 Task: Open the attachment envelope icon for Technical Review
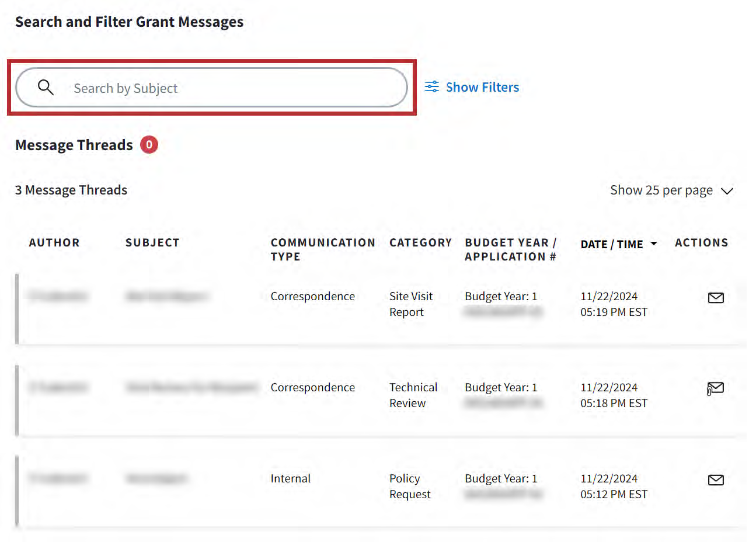click(x=715, y=388)
